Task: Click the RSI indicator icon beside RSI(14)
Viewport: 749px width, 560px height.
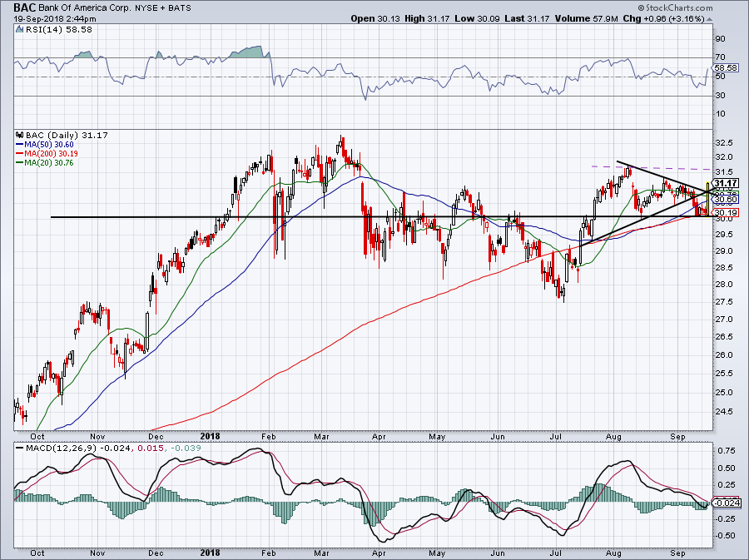Action: tap(20, 29)
